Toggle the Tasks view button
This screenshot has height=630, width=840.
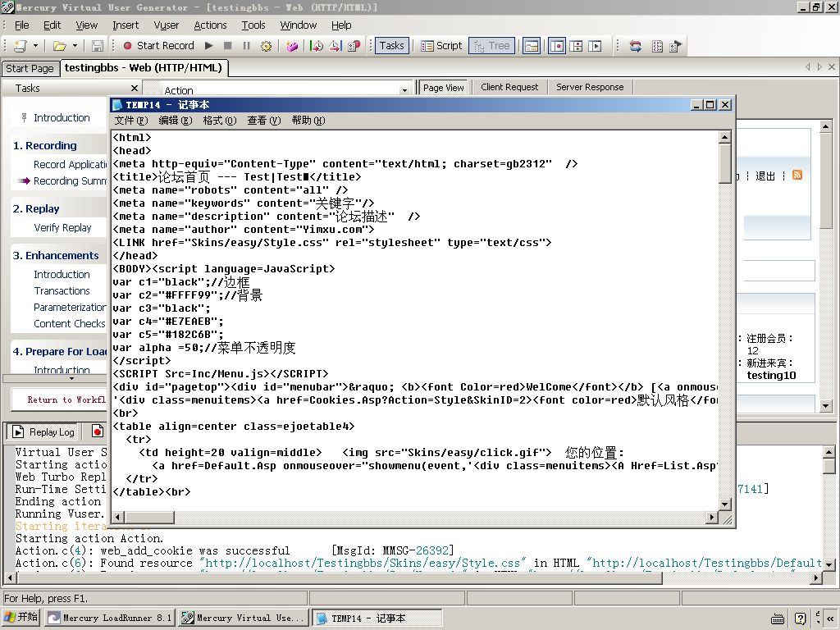pos(391,46)
